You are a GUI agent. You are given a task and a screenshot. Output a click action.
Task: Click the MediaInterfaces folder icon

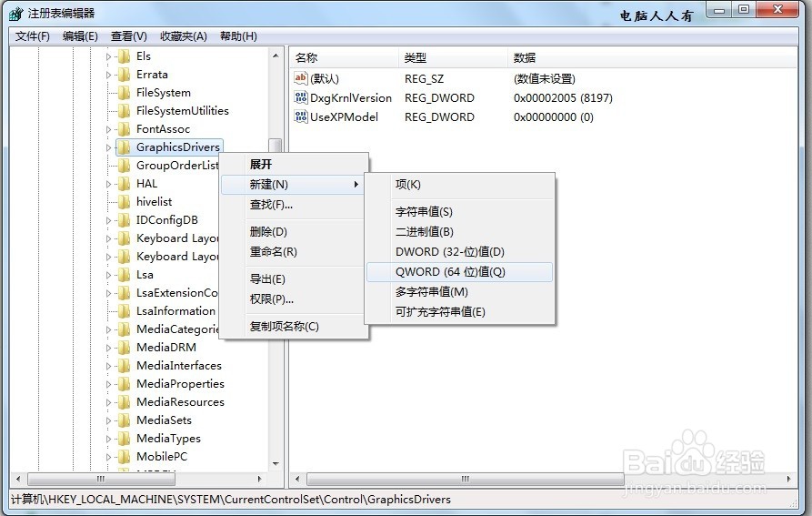click(x=124, y=366)
